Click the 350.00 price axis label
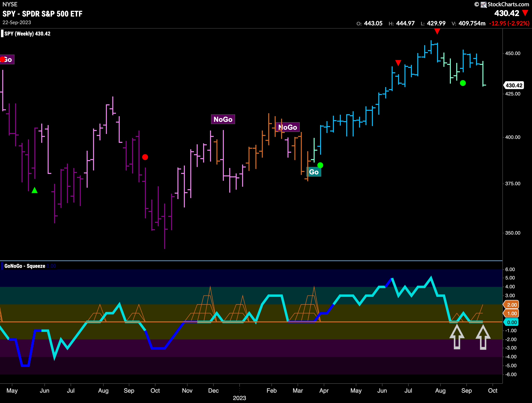Viewport: 532px width, 403px height. [x=513, y=233]
